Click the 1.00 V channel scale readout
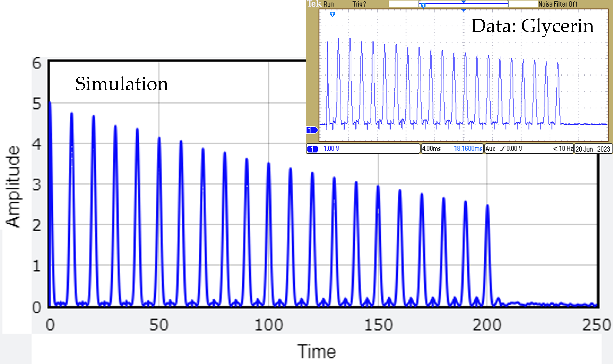Image resolution: width=613 pixels, height=364 pixels. pyautogui.click(x=331, y=149)
